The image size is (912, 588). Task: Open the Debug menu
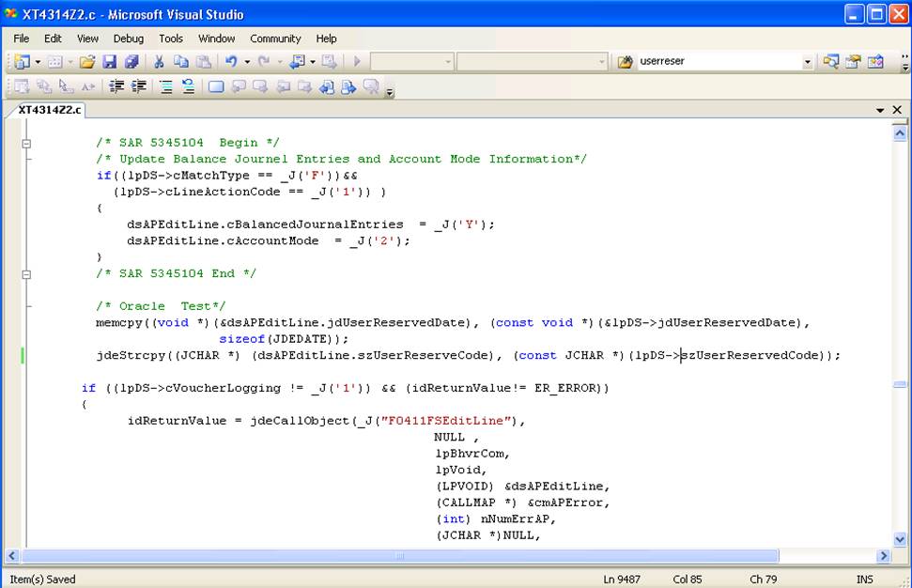129,39
